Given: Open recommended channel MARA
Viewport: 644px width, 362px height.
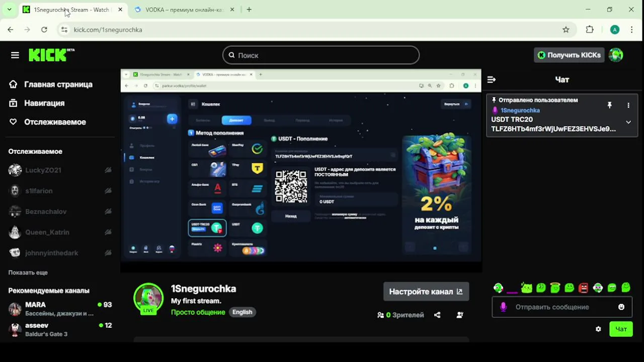Looking at the screenshot, I should [x=60, y=309].
